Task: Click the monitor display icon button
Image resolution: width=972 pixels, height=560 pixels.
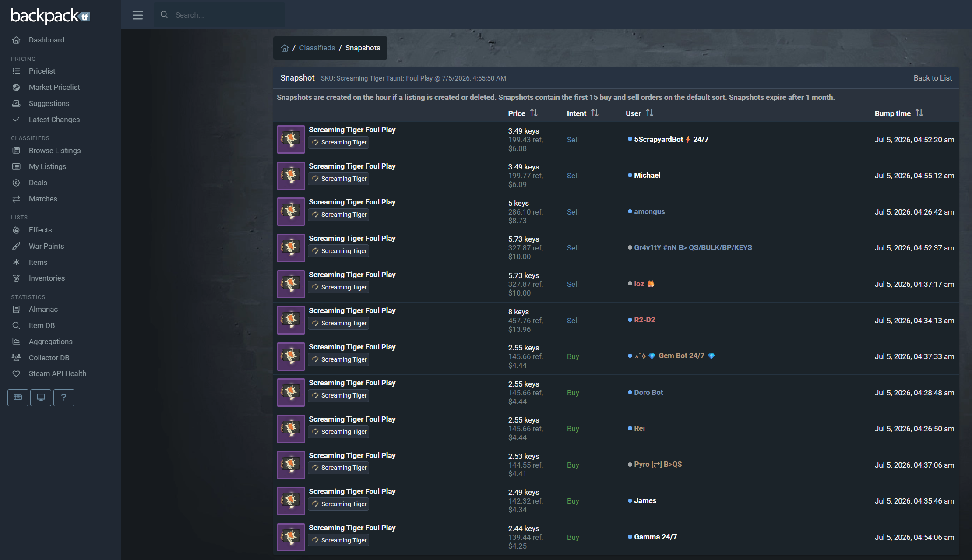Action: click(x=41, y=398)
